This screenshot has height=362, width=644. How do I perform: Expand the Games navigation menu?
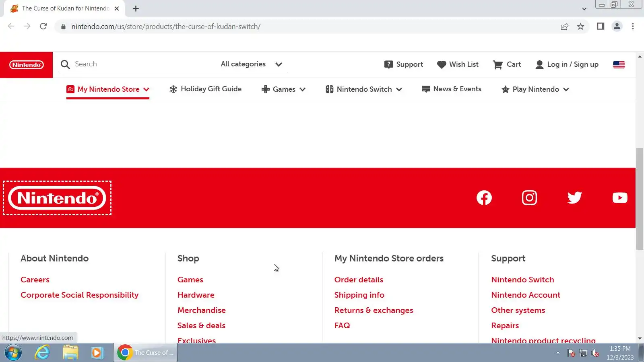pos(283,89)
